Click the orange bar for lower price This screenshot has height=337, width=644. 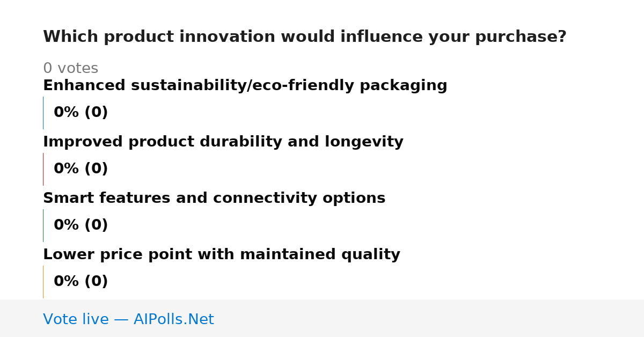[x=43, y=282]
